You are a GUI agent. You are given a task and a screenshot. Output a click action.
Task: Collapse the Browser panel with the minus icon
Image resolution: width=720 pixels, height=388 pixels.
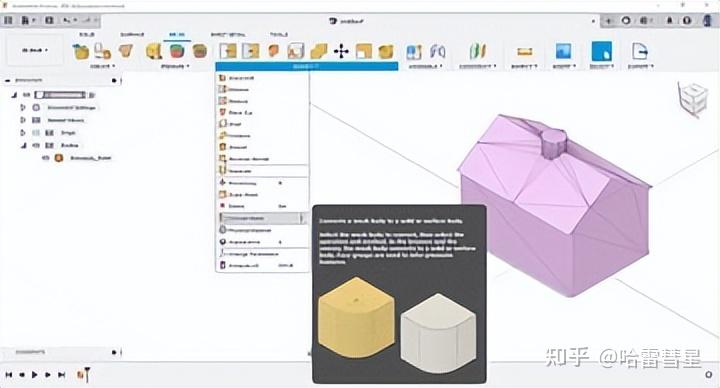pos(7,80)
